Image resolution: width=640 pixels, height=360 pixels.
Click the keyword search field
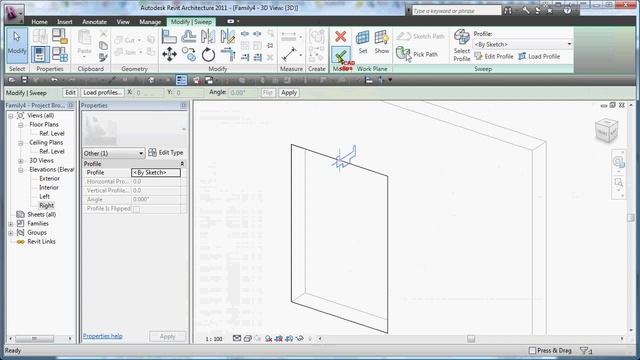456,11
